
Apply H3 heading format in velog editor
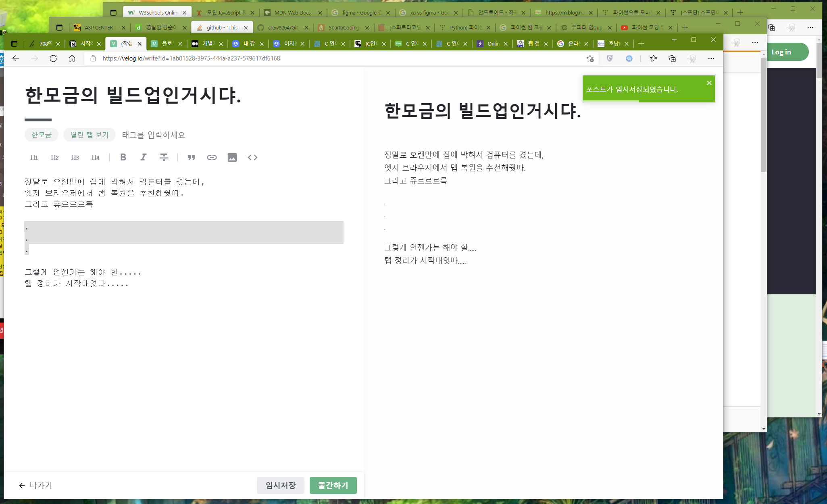tap(75, 157)
